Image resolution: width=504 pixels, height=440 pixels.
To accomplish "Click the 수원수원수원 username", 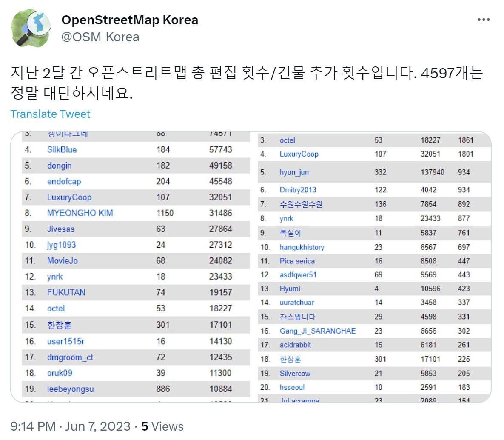I will [x=301, y=204].
